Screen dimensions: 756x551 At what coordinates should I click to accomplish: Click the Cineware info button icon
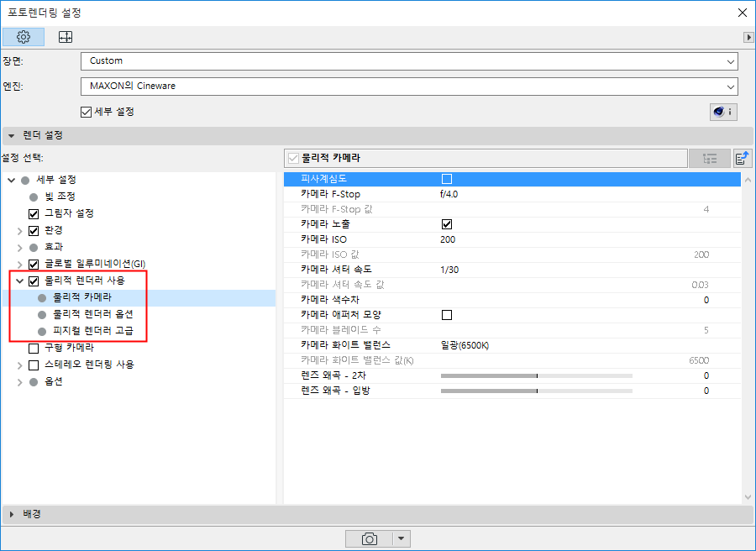[723, 112]
